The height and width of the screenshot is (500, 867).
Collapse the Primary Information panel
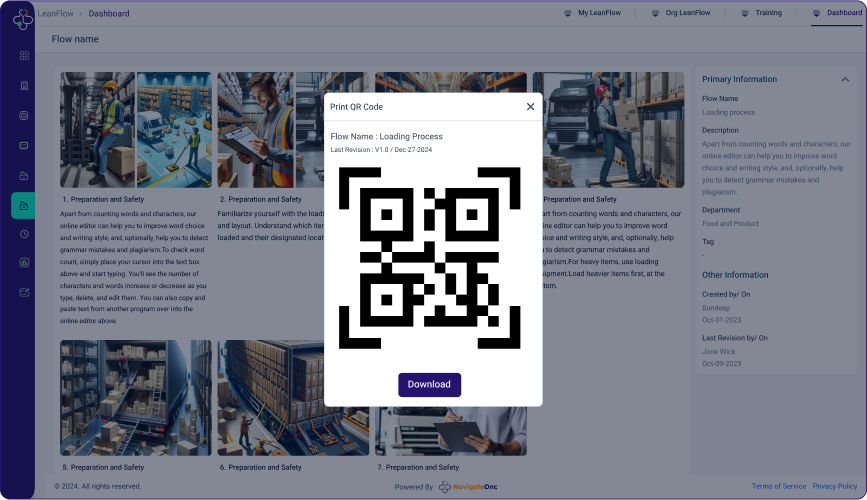tap(845, 79)
